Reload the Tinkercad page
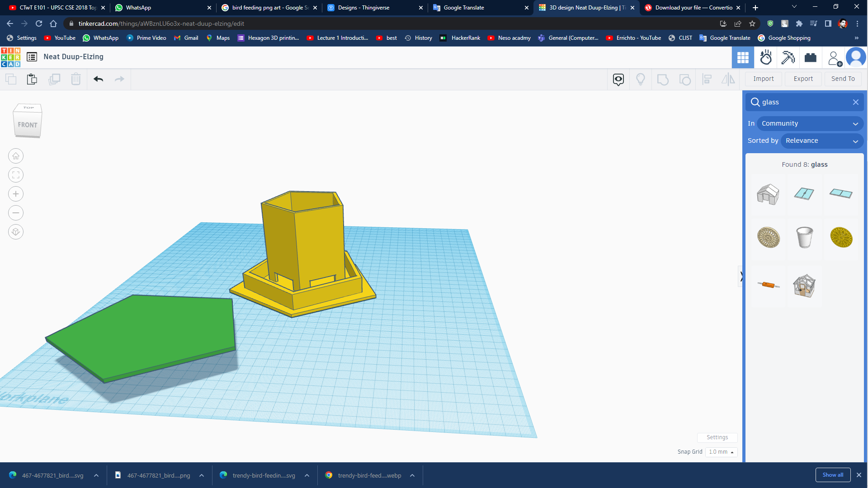The width and height of the screenshot is (868, 488). [x=39, y=23]
